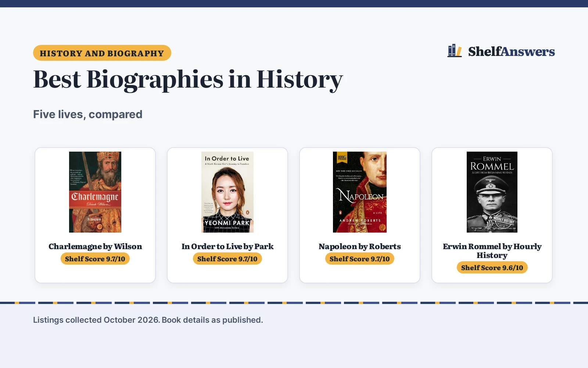This screenshot has width=588, height=368.
Task: Open the In Order to Live cover
Action: point(227,192)
